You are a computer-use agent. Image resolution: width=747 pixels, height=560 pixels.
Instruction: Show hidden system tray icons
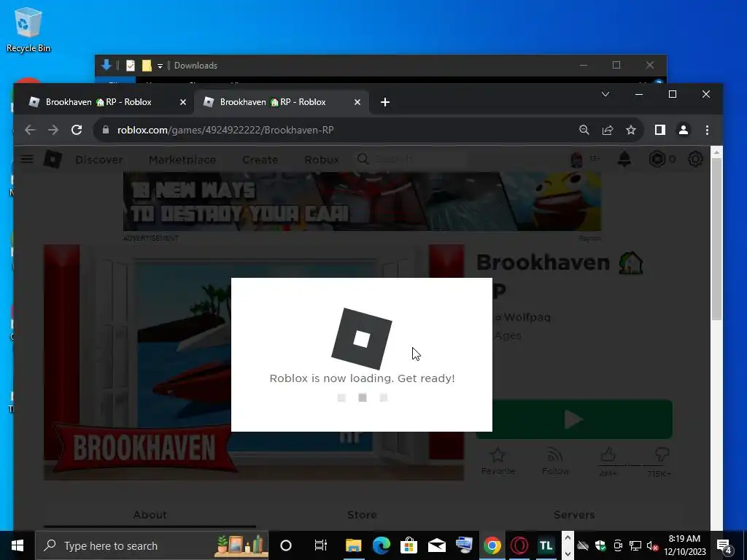[x=568, y=538]
